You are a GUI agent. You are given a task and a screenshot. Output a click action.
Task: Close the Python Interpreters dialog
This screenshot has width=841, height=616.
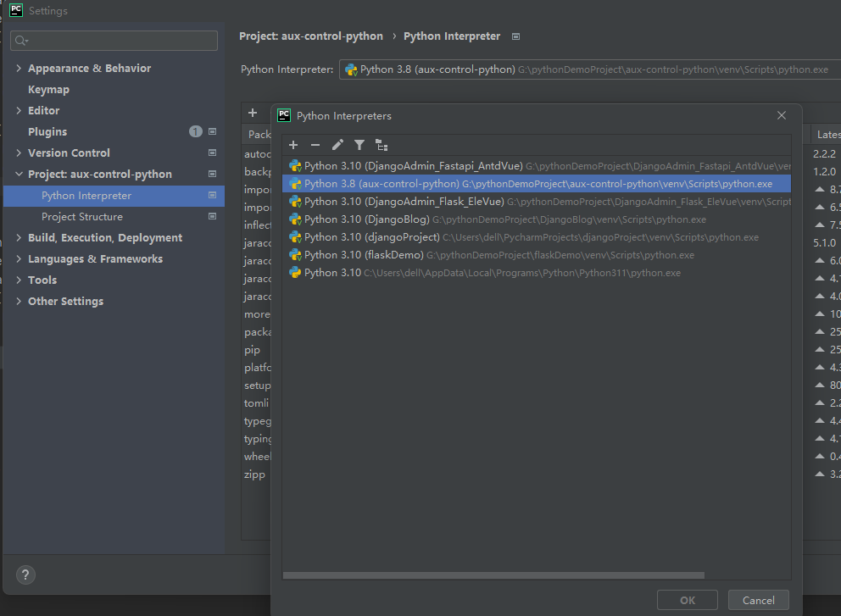[x=782, y=115]
